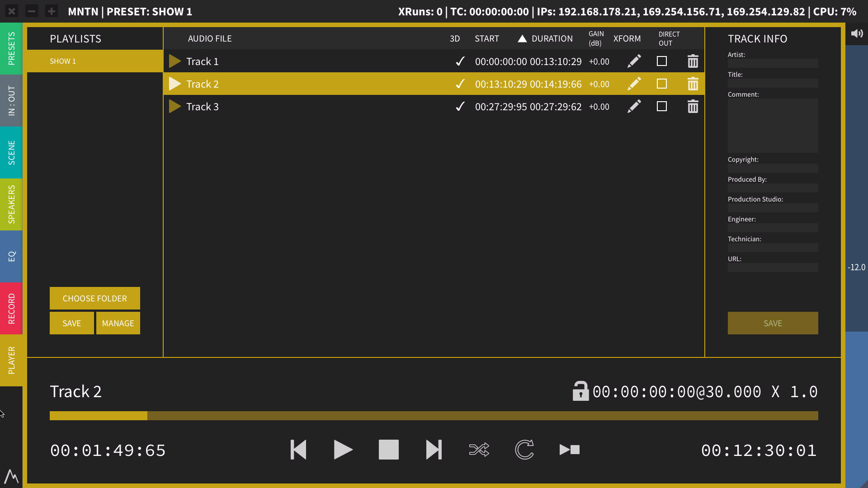
Task: Select the Track 3 row name
Action: click(203, 107)
